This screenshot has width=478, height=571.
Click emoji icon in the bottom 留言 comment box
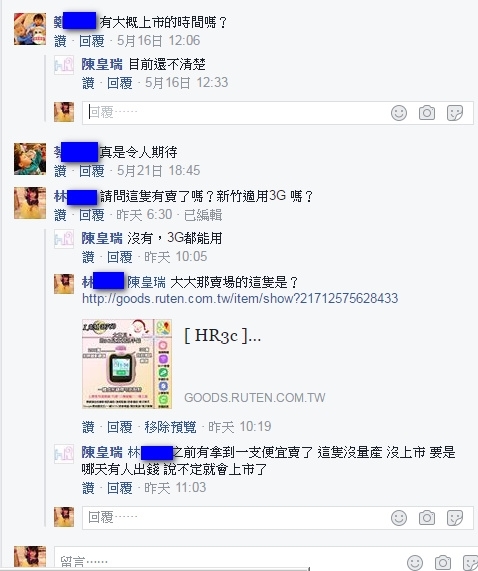point(415,563)
